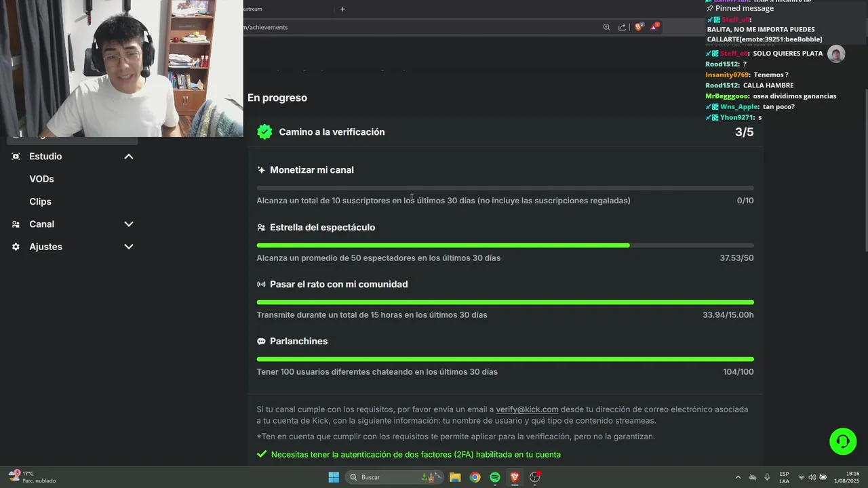Click the pinned message pin icon
The width and height of the screenshot is (868, 488).
click(x=710, y=9)
